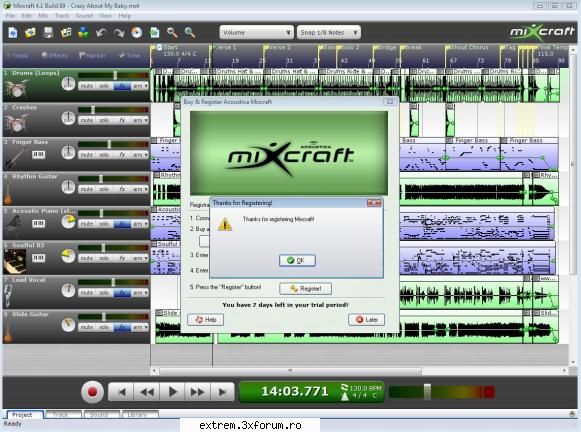Adjust Drums (Loops) track volume slider
This screenshot has height=432, width=581.
pos(115,75)
